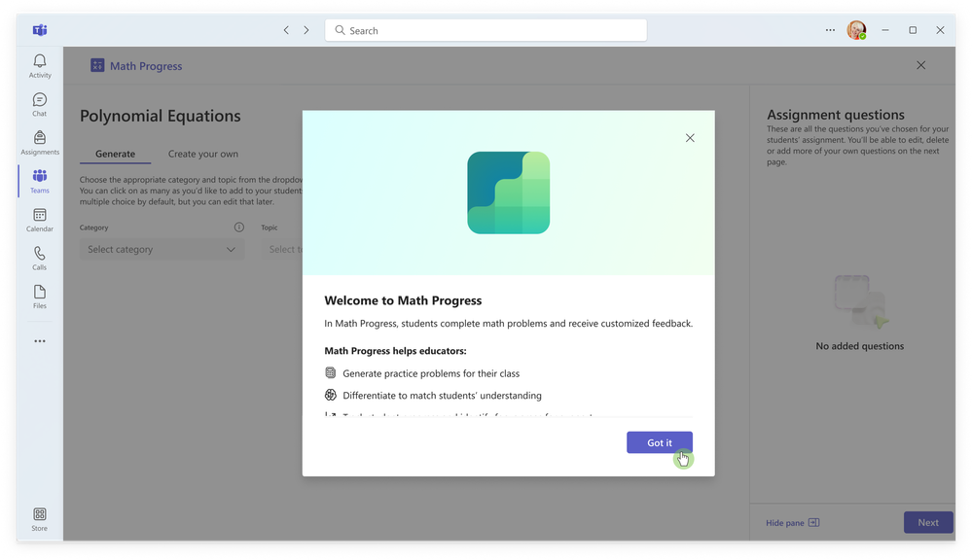Open Files in the sidebar
The image size is (972, 560).
tap(40, 297)
